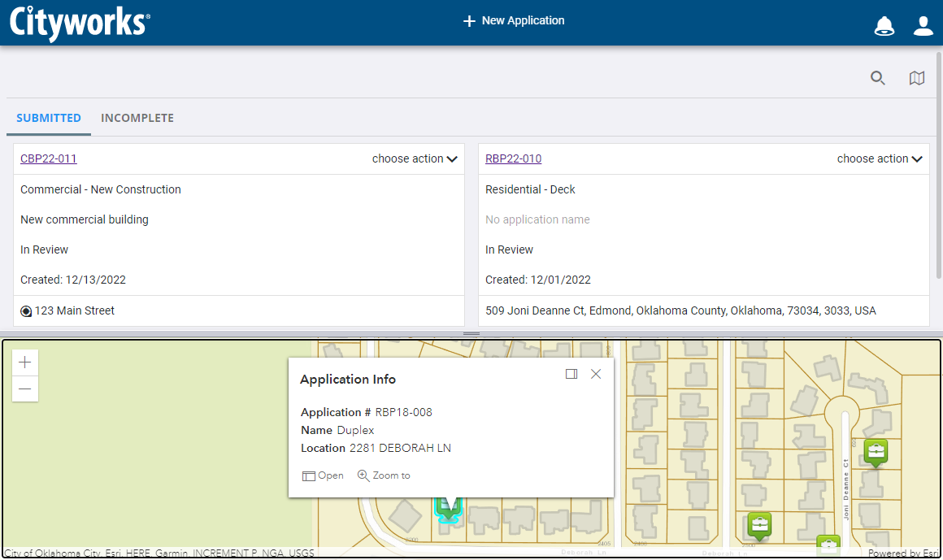
Task: Click the New Application button
Action: click(514, 21)
